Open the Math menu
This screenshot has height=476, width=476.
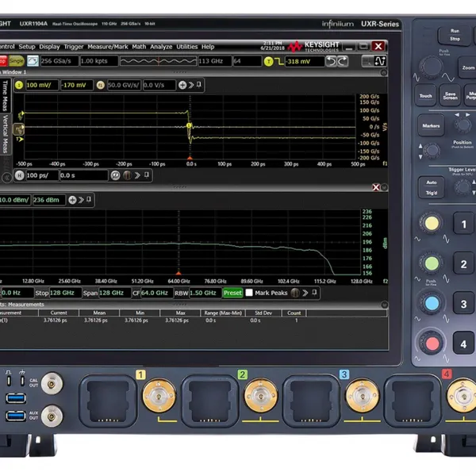pyautogui.click(x=139, y=47)
